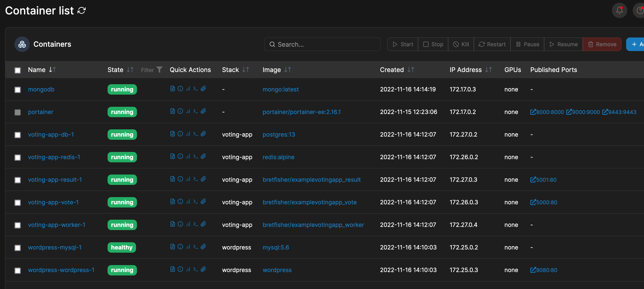Tick the checkbox for wordpress-mysql-1

(x=17, y=248)
